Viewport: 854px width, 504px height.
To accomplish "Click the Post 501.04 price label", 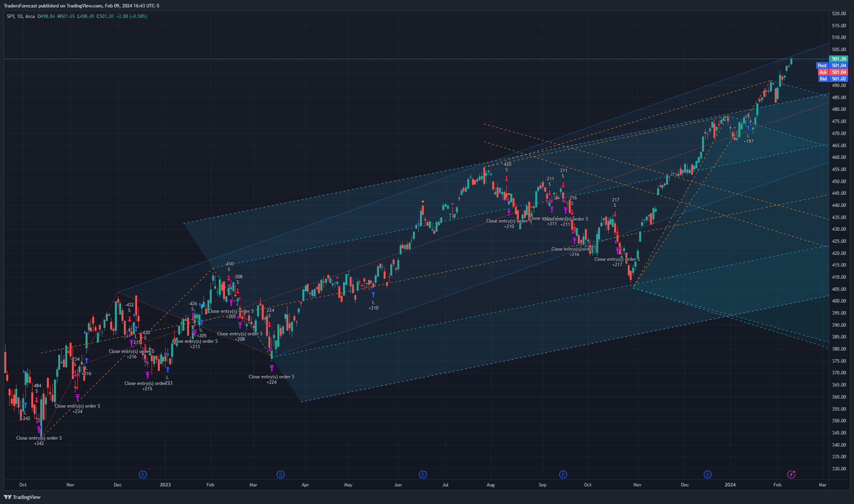I will pyautogui.click(x=832, y=66).
